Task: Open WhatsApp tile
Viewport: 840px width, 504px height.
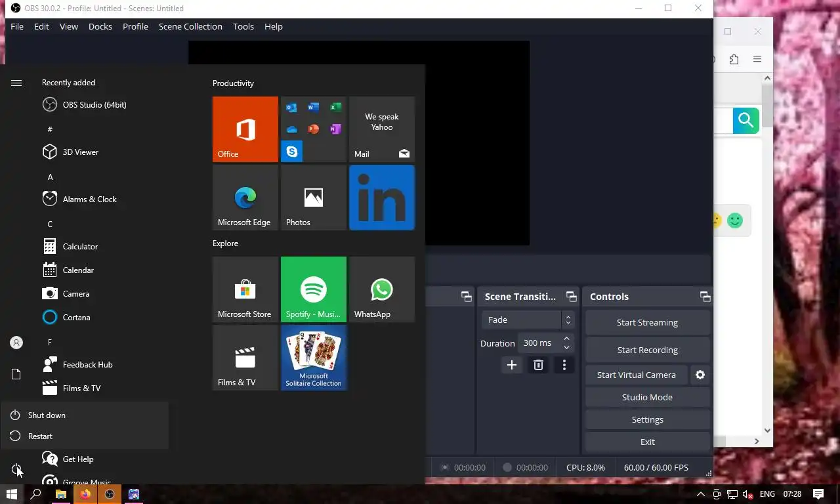Action: point(382,289)
